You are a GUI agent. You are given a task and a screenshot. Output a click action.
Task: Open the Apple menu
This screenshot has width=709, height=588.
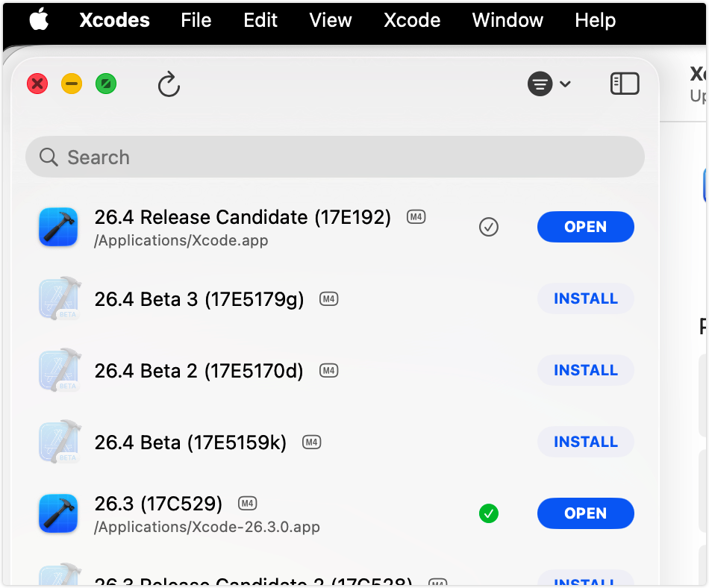coord(39,20)
